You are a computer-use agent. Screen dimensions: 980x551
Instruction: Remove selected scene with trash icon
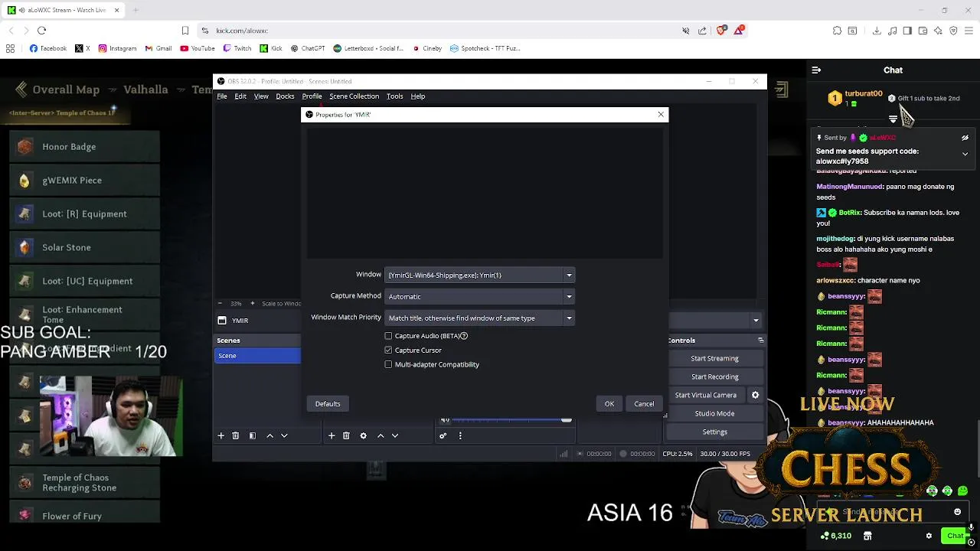click(x=235, y=435)
